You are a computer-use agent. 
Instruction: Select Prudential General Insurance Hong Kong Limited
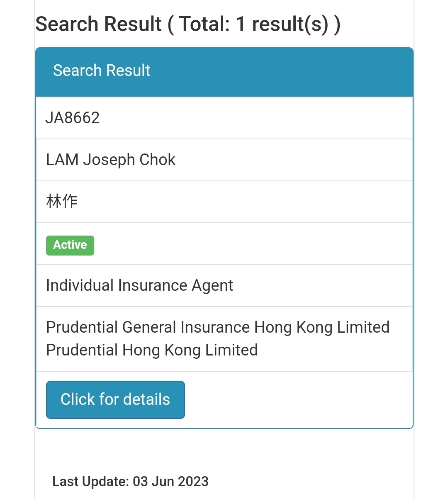218,327
